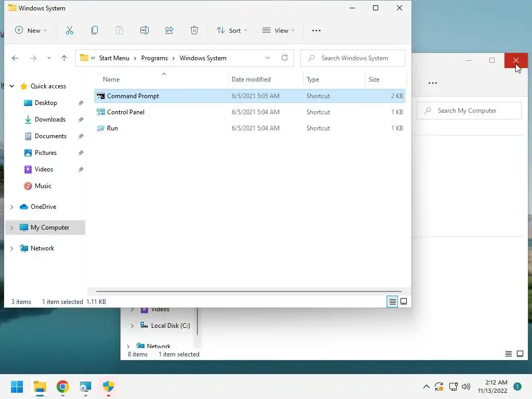The image size is (532, 399).
Task: Click the Programs breadcrumb
Action: pos(154,58)
